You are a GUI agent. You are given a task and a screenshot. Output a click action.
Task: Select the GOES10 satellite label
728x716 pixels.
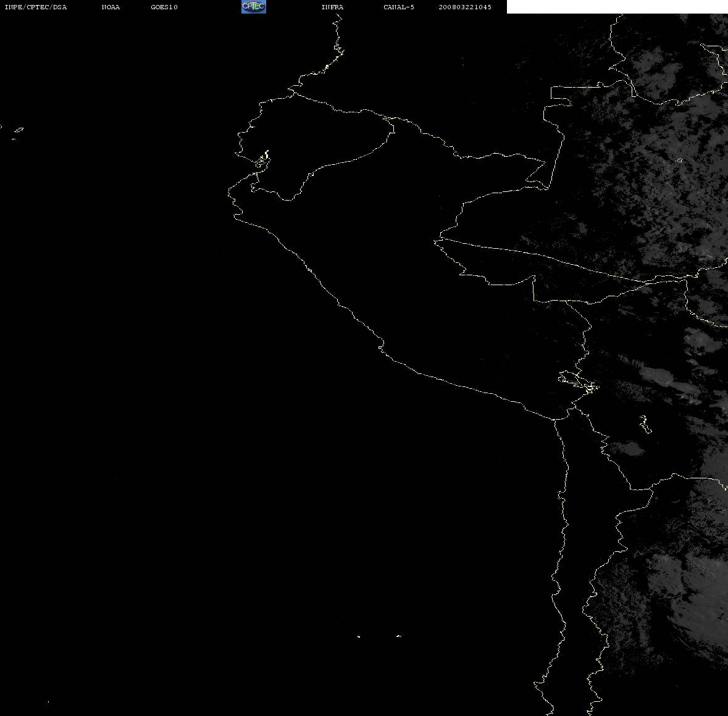pos(164,7)
